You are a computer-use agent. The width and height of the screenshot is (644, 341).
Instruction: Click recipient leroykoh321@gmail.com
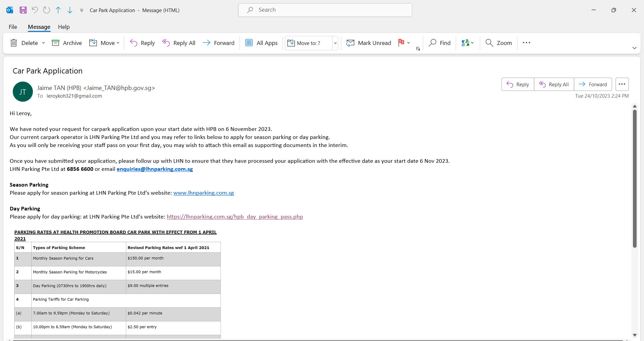tap(74, 96)
